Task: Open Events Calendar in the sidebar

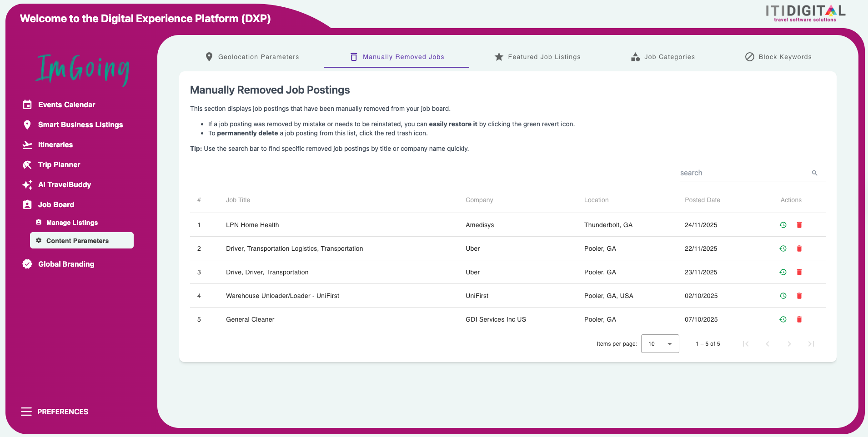Action: tap(67, 104)
